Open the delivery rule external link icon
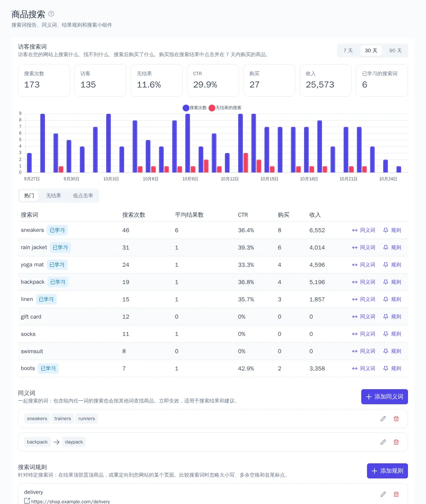The image size is (426, 504). click(x=27, y=501)
